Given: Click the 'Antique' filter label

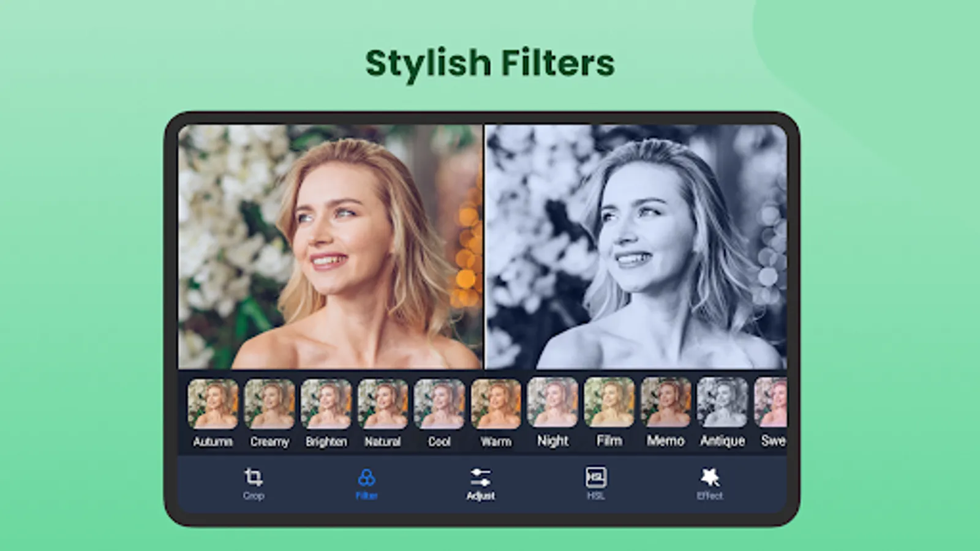Looking at the screenshot, I should point(723,441).
